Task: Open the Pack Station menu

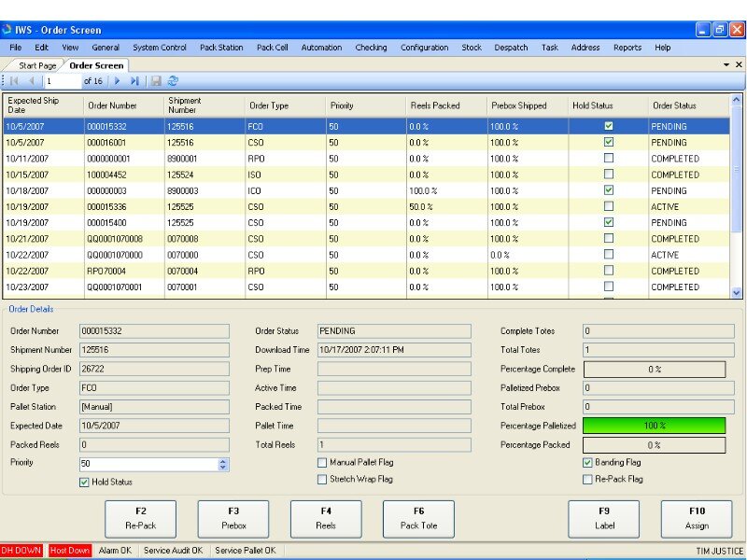Action: (x=221, y=48)
